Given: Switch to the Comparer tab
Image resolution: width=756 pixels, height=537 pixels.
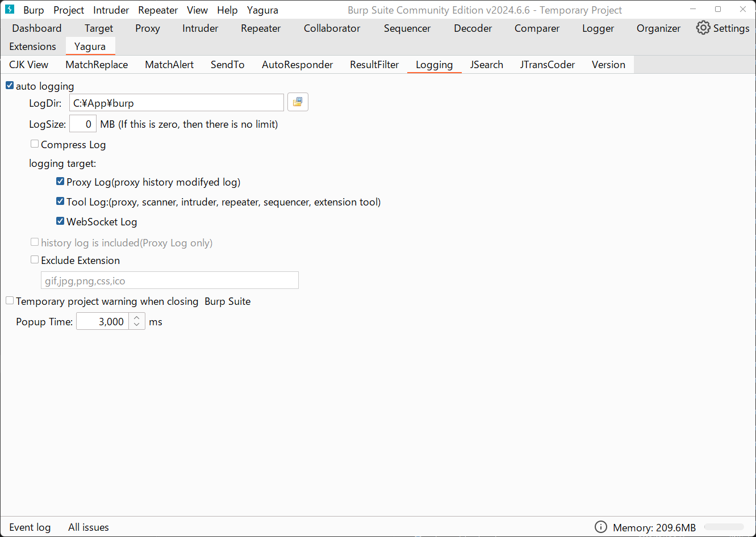Looking at the screenshot, I should pyautogui.click(x=537, y=28).
